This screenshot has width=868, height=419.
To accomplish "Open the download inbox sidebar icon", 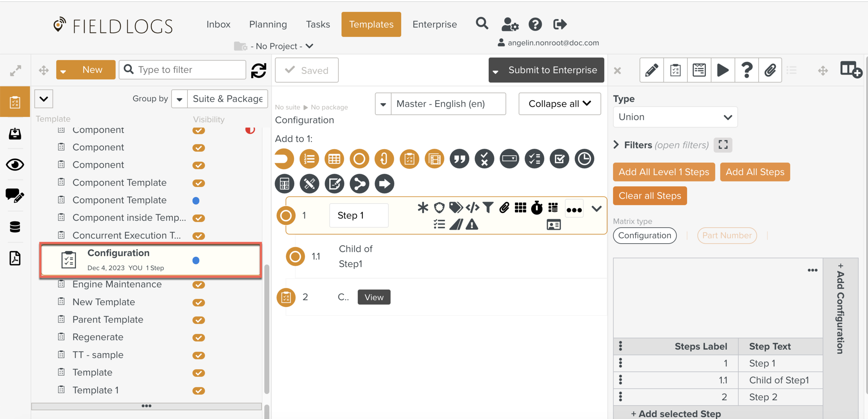I will click(15, 133).
